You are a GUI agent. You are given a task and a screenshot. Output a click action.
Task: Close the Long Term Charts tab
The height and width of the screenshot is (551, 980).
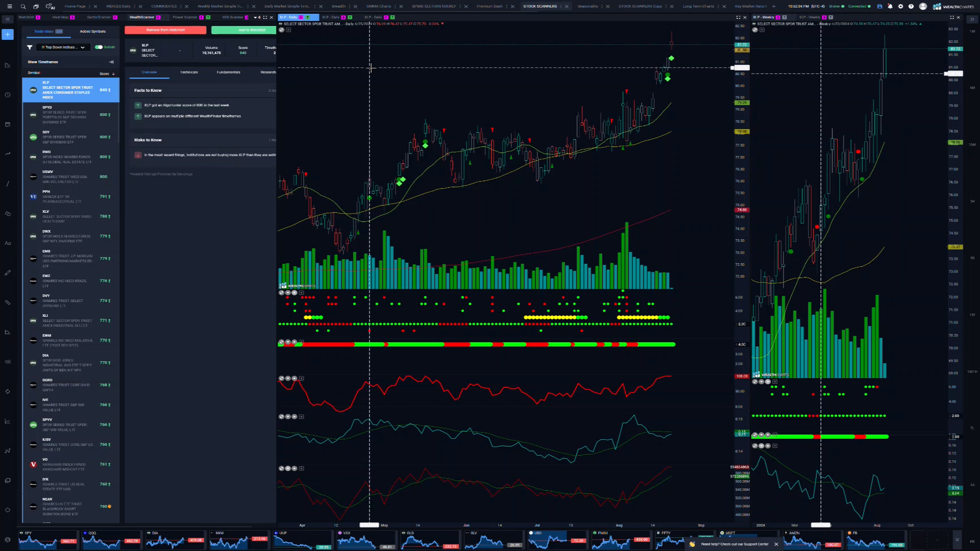coord(725,6)
